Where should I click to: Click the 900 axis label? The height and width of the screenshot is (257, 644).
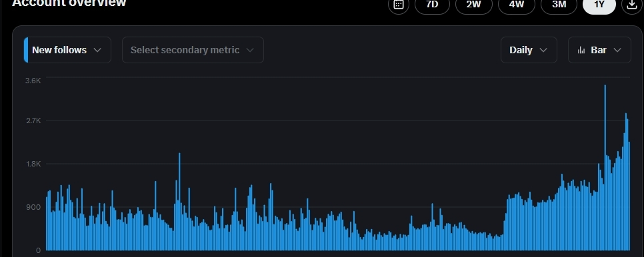coord(34,207)
